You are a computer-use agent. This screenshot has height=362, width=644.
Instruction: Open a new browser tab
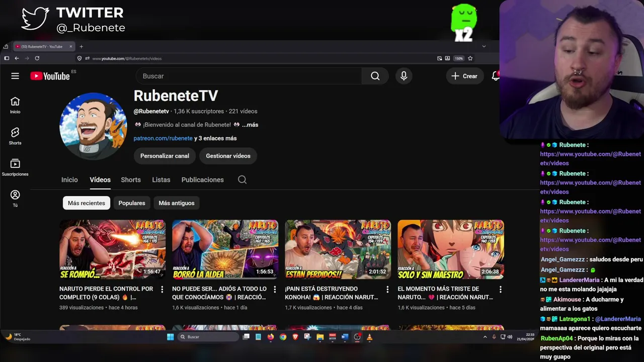click(x=81, y=46)
